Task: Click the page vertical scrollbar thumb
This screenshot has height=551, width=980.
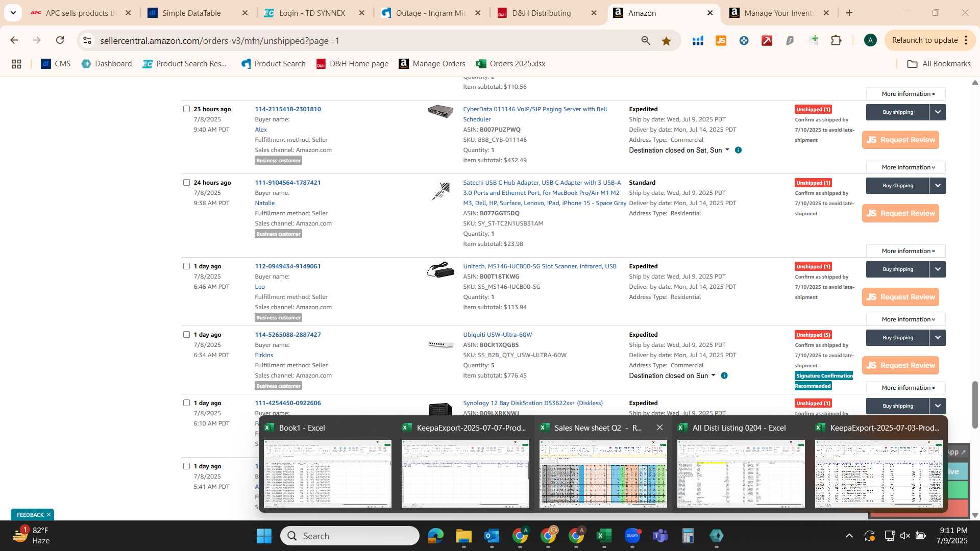Action: click(974, 405)
